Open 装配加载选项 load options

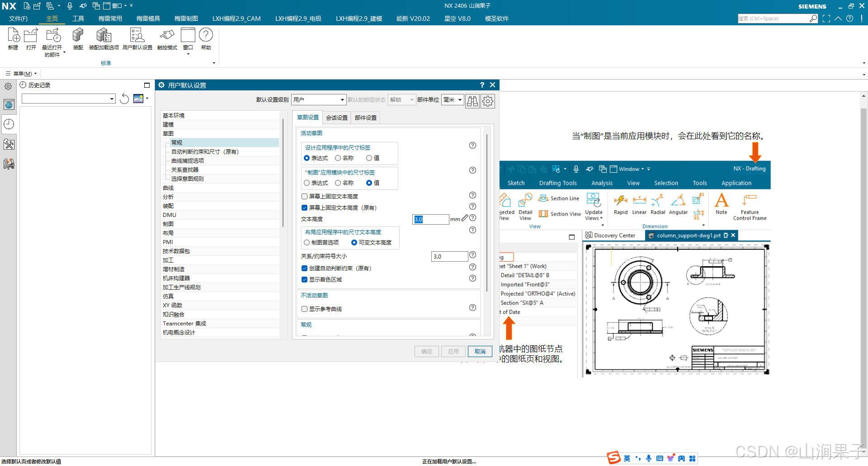point(104,35)
